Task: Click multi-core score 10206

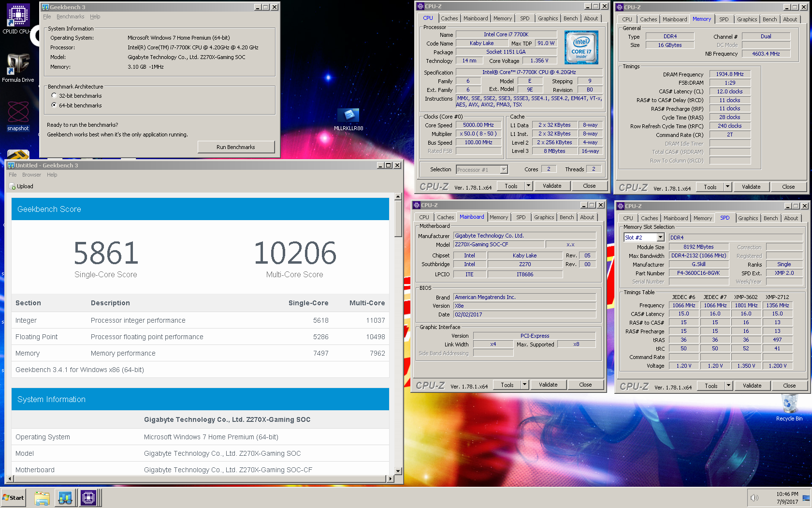Action: point(295,253)
